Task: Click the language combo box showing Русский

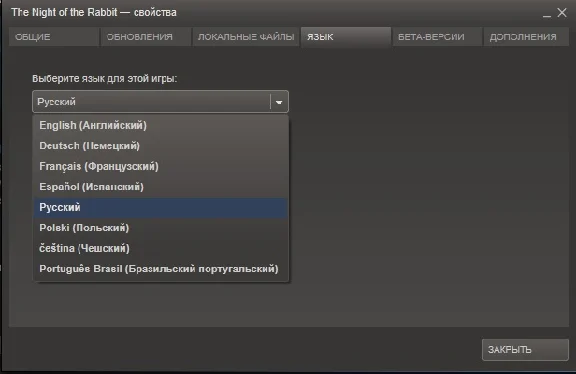Action: coord(160,101)
